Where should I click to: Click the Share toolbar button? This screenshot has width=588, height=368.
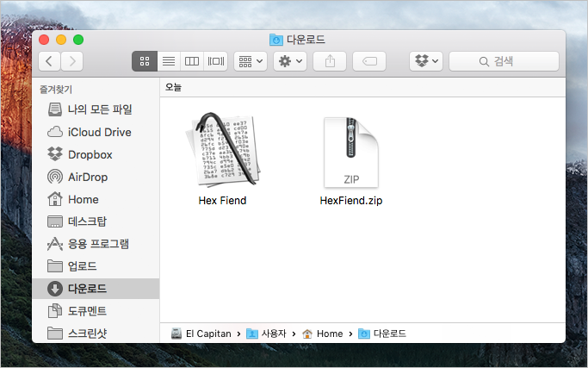tap(330, 61)
